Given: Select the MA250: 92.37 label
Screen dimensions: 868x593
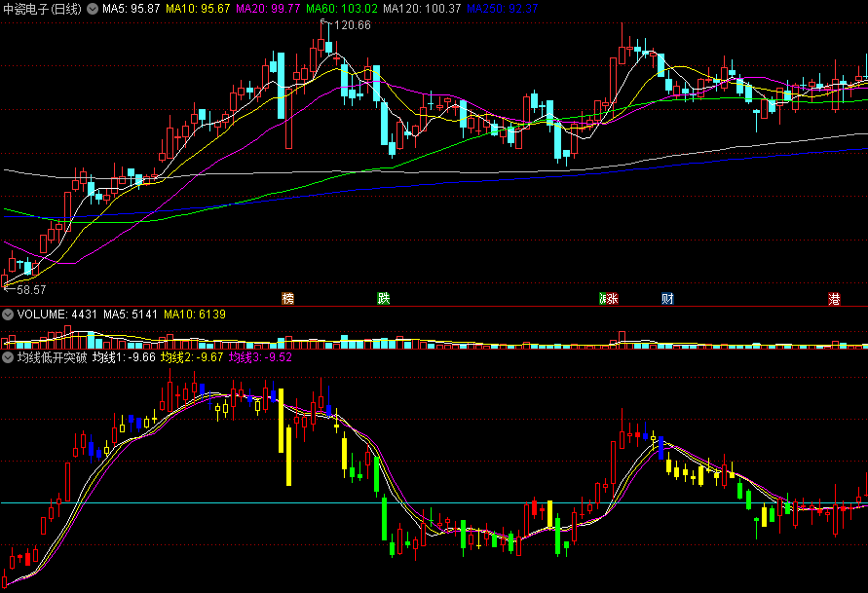Looking at the screenshot, I should pyautogui.click(x=502, y=9).
